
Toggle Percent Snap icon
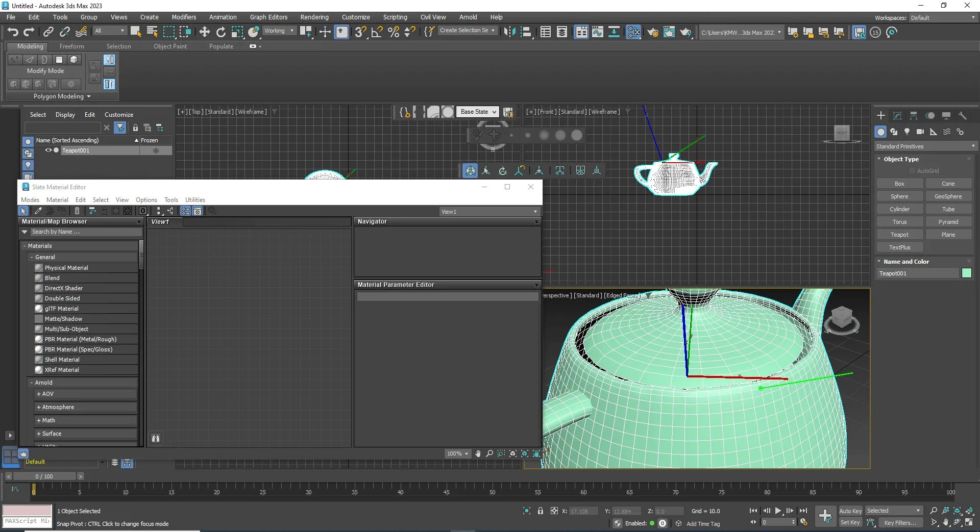pos(394,32)
